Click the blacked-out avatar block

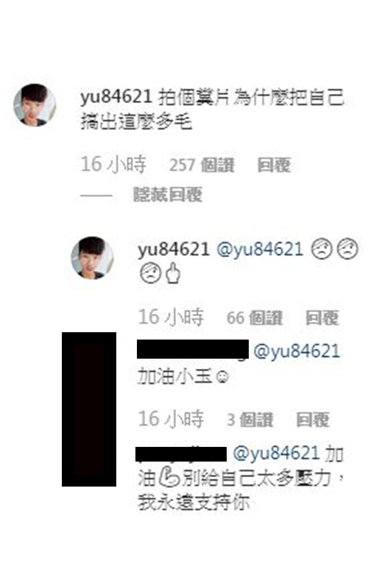pyautogui.click(x=89, y=409)
